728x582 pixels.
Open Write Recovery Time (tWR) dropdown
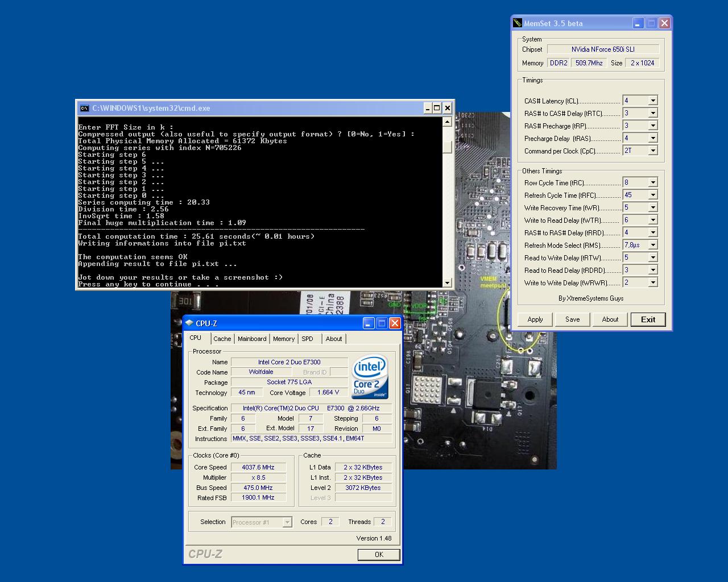[x=653, y=207]
